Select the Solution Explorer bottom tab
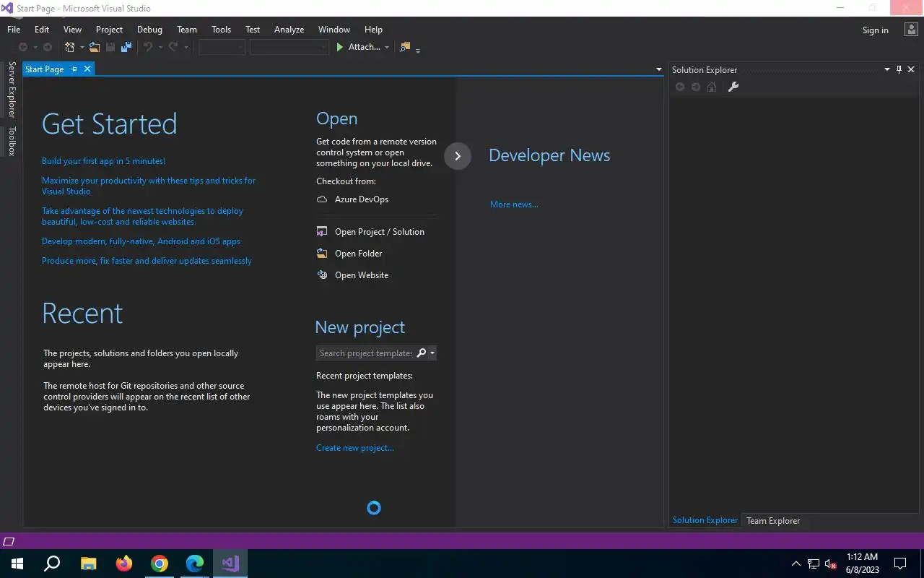Screen dimensions: 924x578 coord(705,520)
